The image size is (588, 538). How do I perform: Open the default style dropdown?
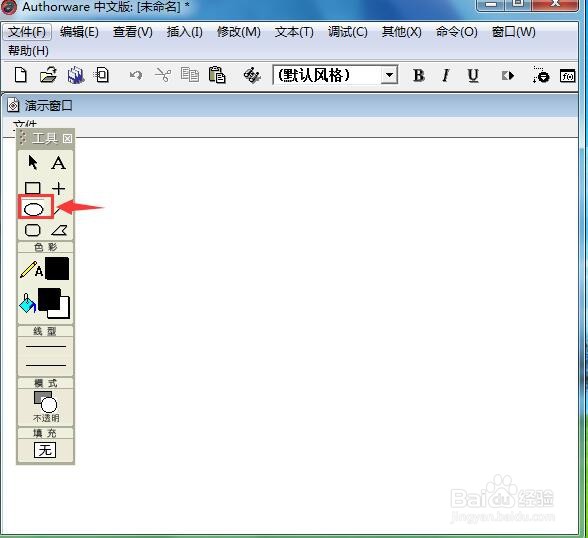pyautogui.click(x=389, y=75)
